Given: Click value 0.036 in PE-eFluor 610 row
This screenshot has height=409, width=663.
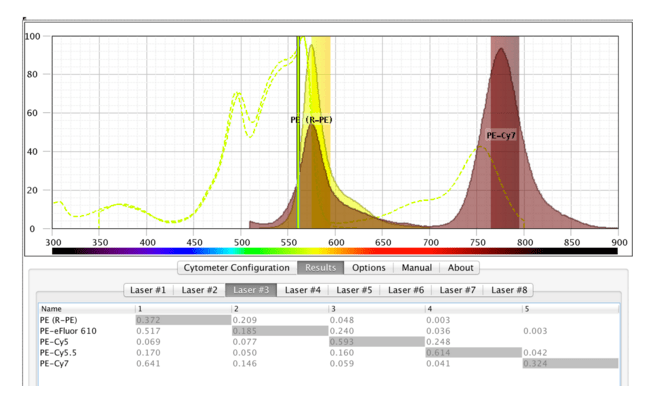Looking at the screenshot, I should point(438,331).
